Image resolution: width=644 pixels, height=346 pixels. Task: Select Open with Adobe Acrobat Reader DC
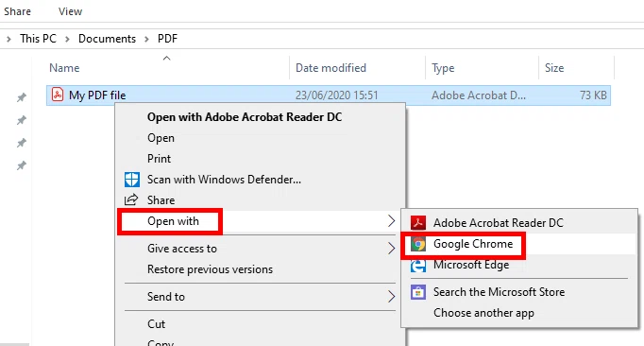coord(245,117)
